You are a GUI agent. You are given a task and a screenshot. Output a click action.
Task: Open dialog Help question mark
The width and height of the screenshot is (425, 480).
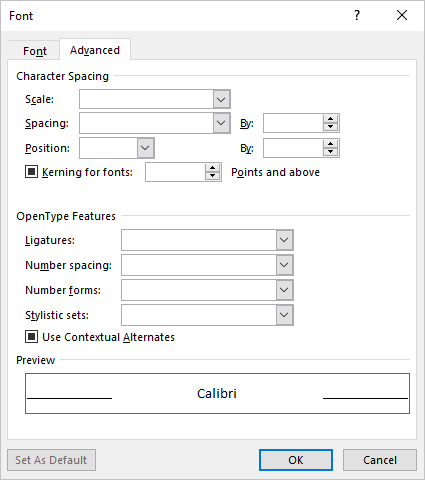357,15
